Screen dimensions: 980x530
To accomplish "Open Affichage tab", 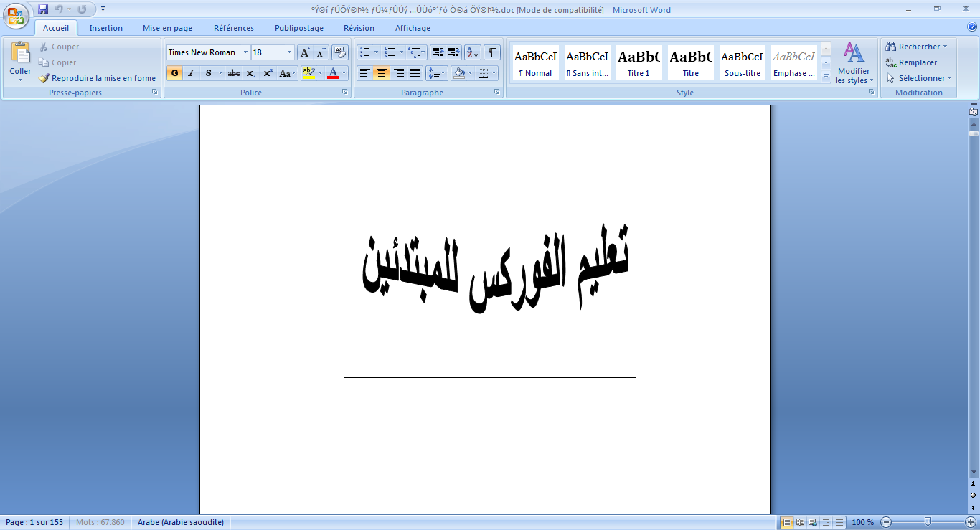I will tap(413, 28).
